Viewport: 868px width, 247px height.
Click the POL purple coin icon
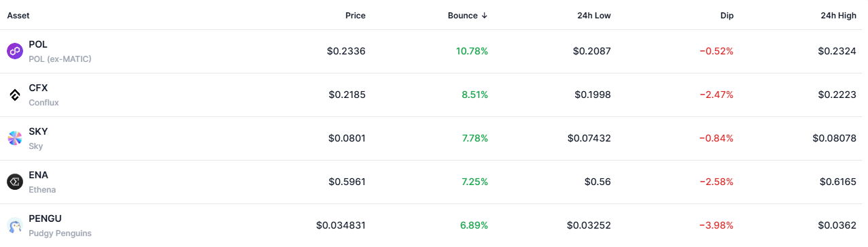tap(15, 51)
